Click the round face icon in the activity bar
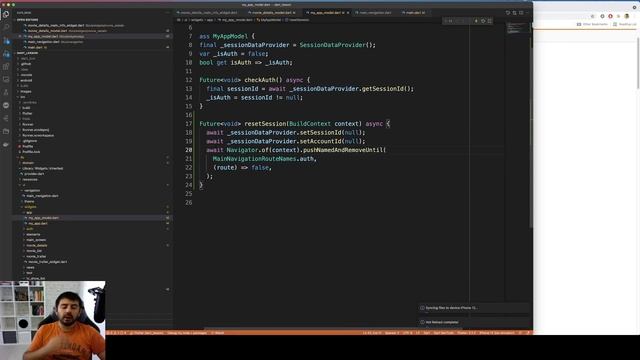Screen dimensions: 640x360 click(6, 105)
